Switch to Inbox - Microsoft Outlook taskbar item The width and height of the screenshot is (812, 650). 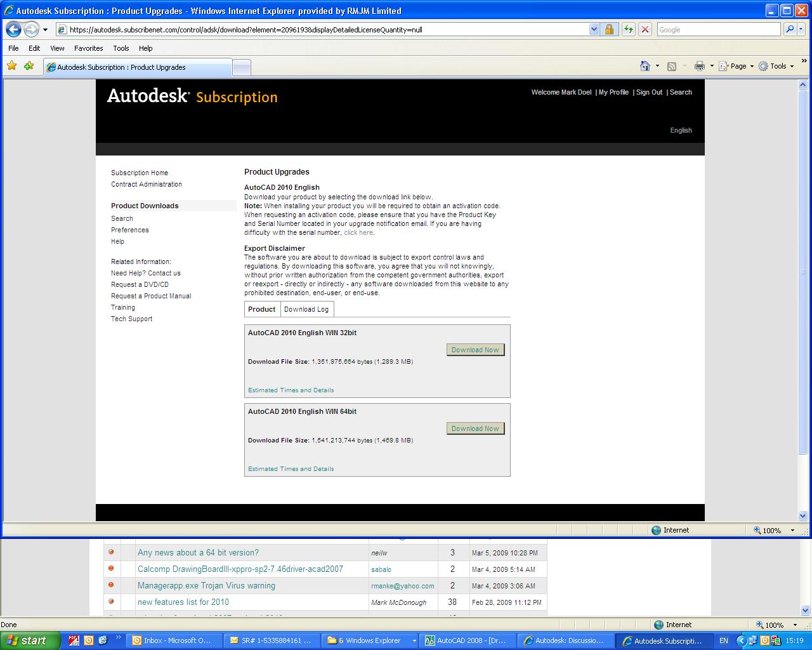pyautogui.click(x=173, y=640)
